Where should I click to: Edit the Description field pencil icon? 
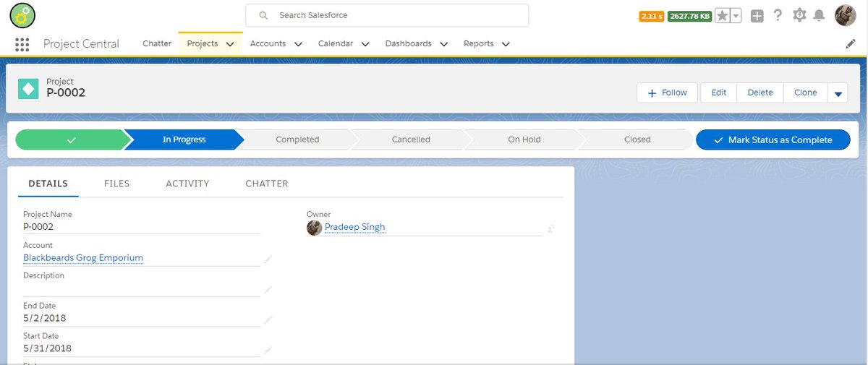point(268,289)
